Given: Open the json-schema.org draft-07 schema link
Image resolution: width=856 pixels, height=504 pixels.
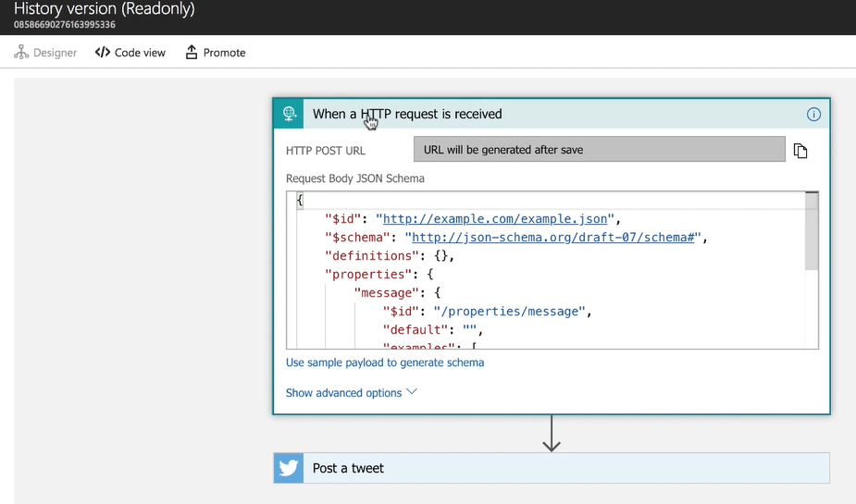Looking at the screenshot, I should click(552, 238).
